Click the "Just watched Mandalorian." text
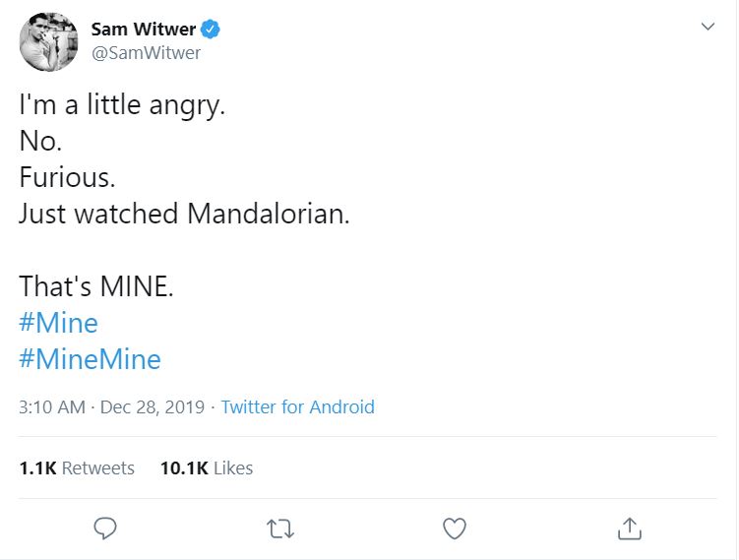Image resolution: width=739 pixels, height=560 pixels. [x=184, y=214]
